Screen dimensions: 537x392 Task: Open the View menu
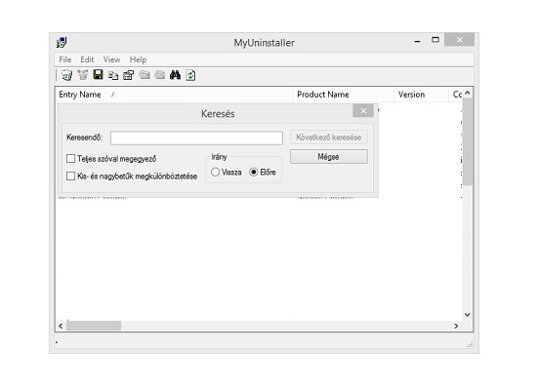point(111,59)
